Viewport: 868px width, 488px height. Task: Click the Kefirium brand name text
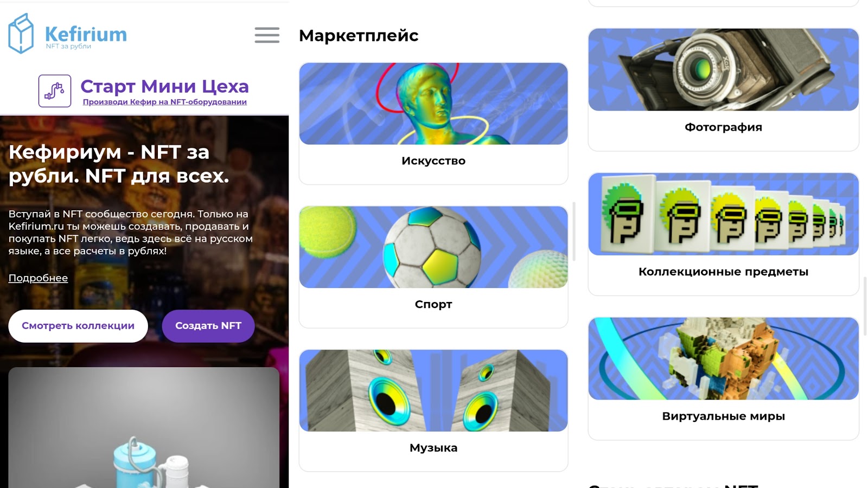click(86, 34)
